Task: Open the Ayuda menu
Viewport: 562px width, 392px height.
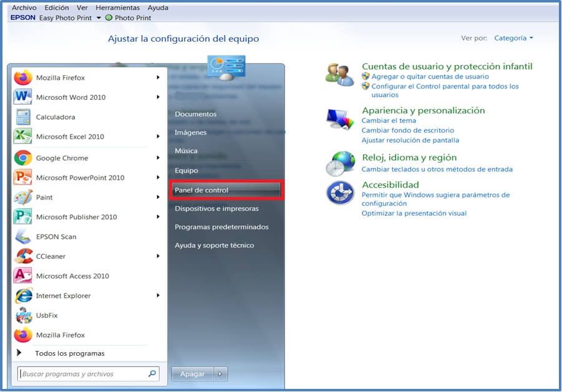Action: click(x=158, y=7)
